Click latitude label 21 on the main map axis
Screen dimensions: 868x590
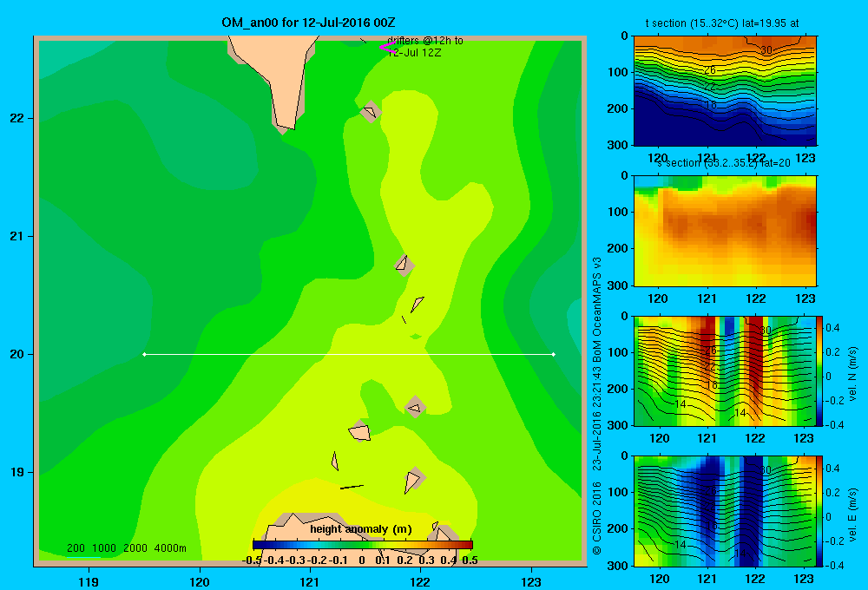click(17, 236)
